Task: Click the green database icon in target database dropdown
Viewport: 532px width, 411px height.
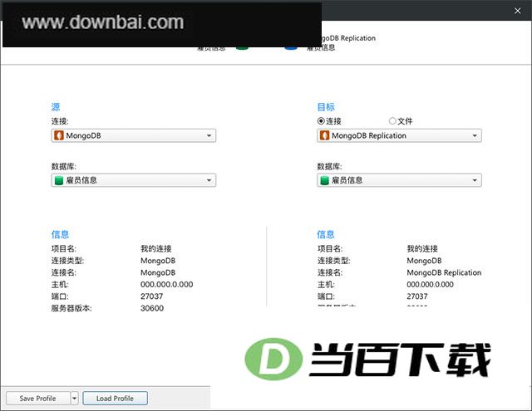Action: click(x=325, y=180)
